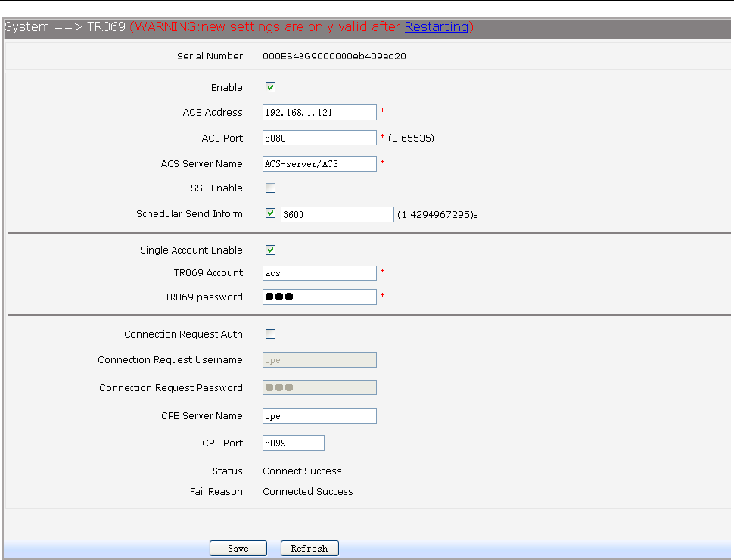This screenshot has width=734, height=560.
Task: Click the System ==> TR069 header title
Action: [65, 26]
